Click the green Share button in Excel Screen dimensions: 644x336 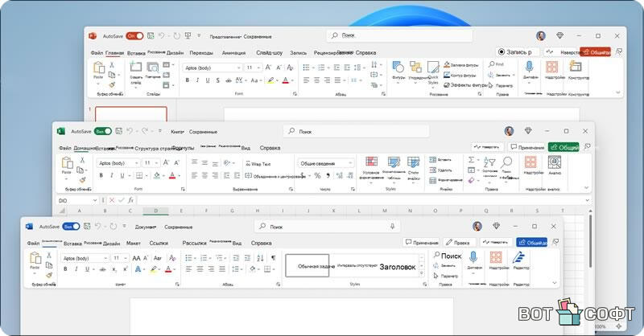pos(563,147)
